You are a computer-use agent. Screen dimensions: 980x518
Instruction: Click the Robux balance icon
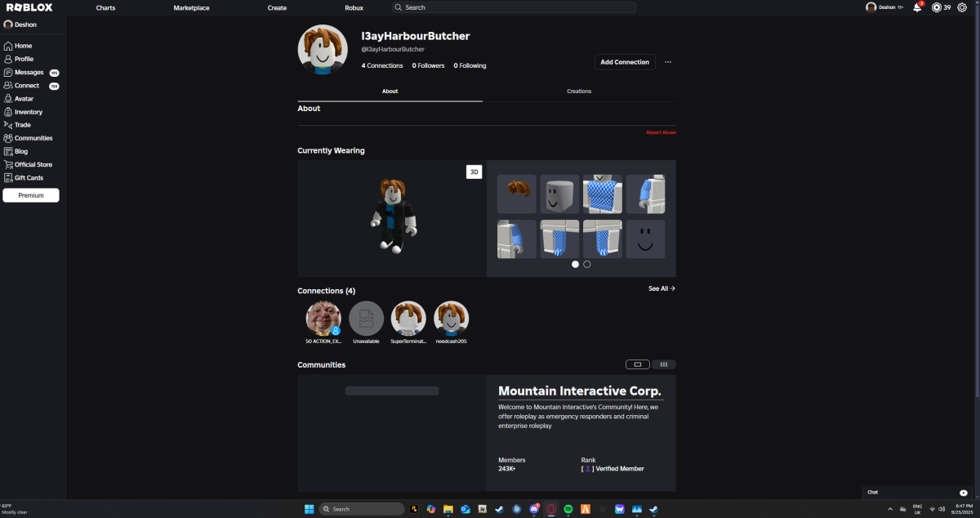click(x=937, y=7)
